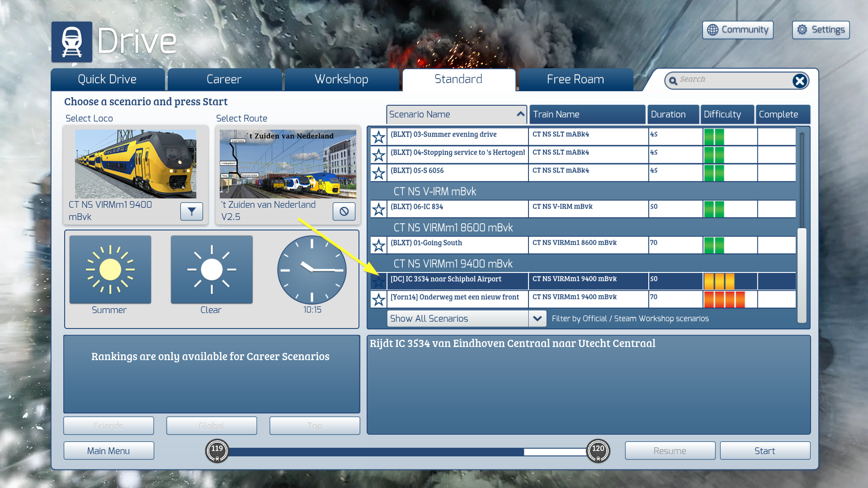
Task: Click the experience level progress bar
Action: [x=408, y=452]
